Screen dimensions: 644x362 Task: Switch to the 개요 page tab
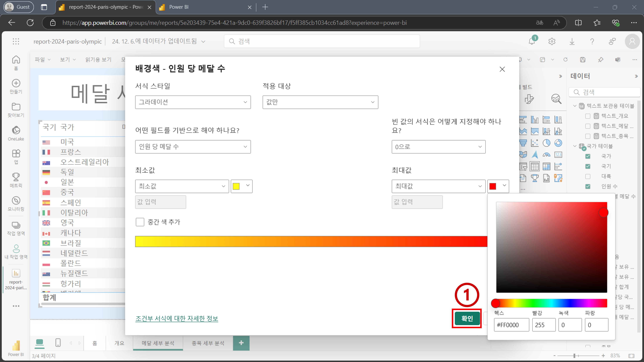point(119,343)
